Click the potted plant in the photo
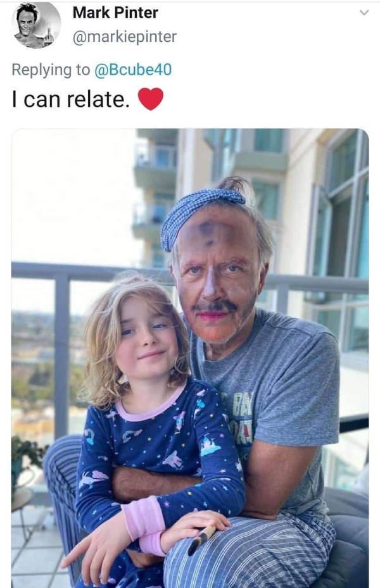 pos(26,458)
